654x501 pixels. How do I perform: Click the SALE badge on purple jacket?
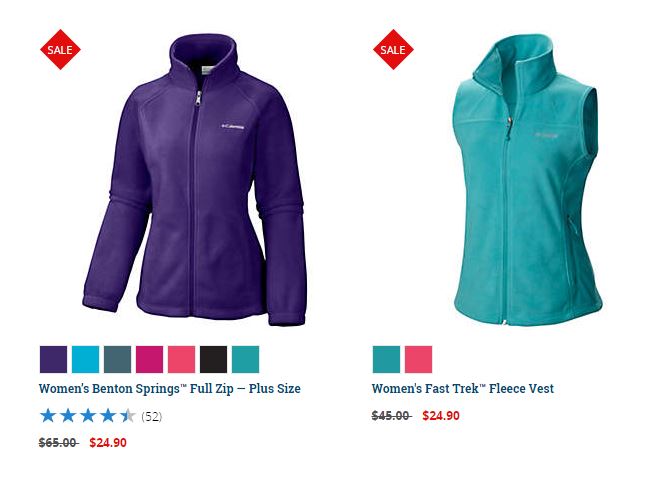coord(60,50)
